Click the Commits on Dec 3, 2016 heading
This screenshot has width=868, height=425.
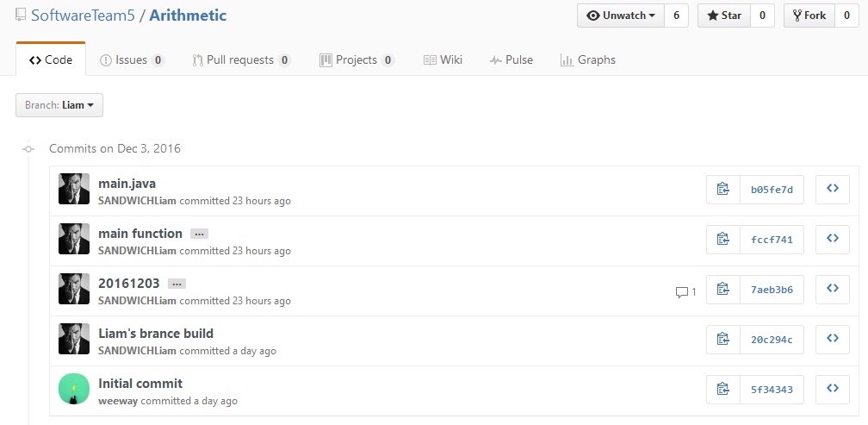pos(115,148)
